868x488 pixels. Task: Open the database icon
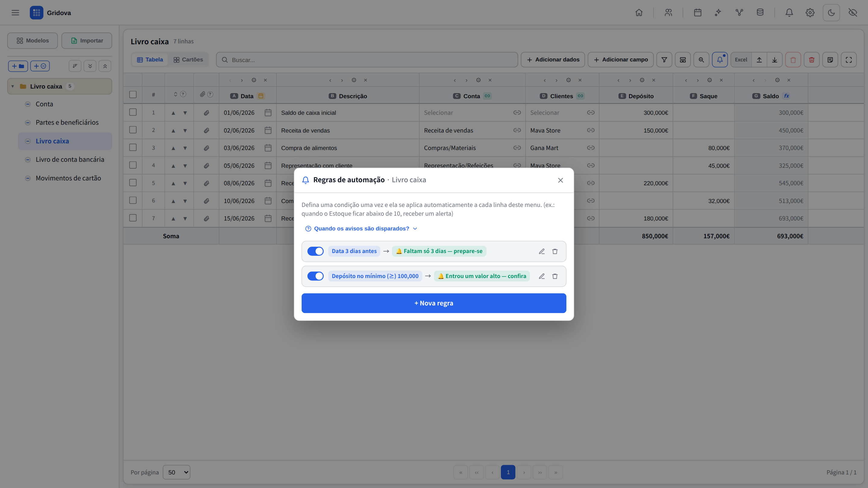pos(760,13)
